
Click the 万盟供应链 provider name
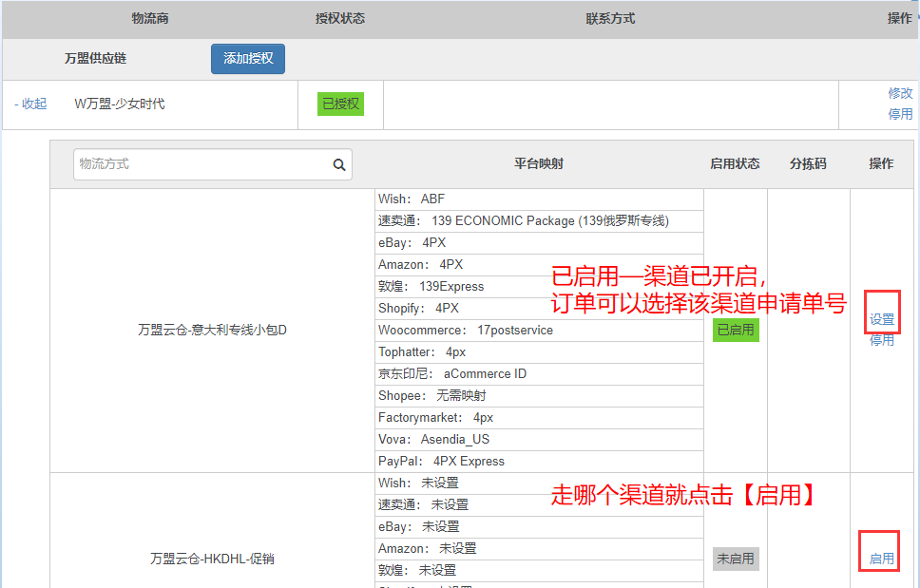click(96, 59)
